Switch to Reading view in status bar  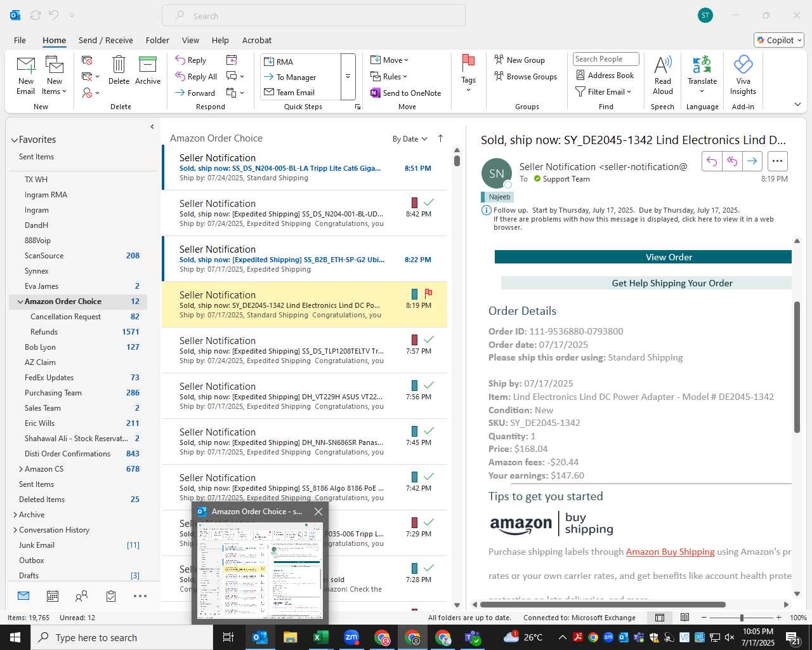pyautogui.click(x=684, y=618)
